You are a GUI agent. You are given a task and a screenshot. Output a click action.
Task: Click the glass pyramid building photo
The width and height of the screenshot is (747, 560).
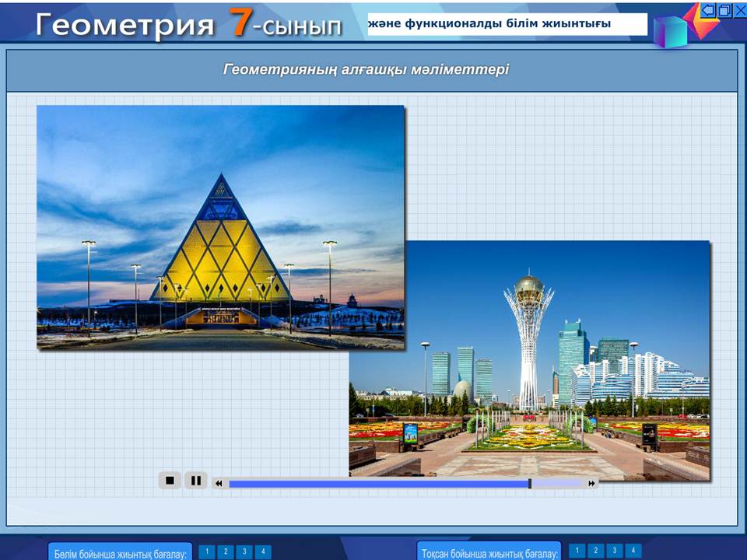click(x=220, y=227)
